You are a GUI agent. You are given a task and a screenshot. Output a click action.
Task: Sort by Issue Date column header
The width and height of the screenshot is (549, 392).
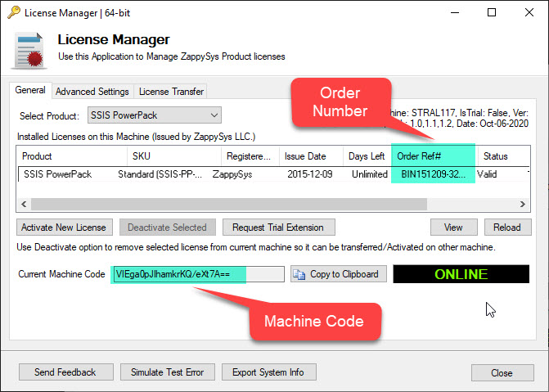311,155
